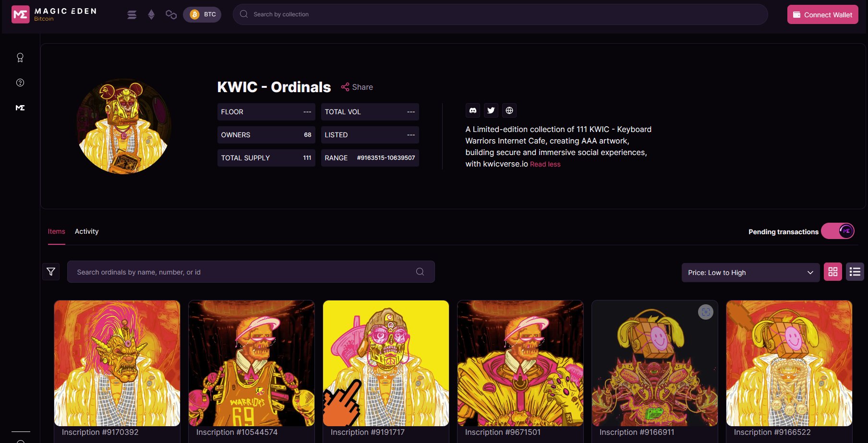
Task: Toggle the Pending transactions switch
Action: coord(838,231)
